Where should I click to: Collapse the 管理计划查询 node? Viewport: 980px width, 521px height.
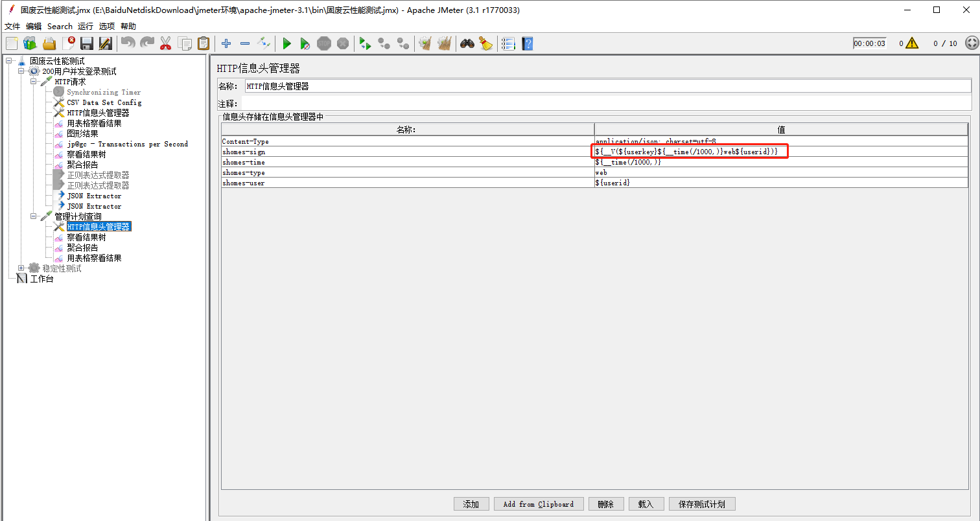point(34,216)
